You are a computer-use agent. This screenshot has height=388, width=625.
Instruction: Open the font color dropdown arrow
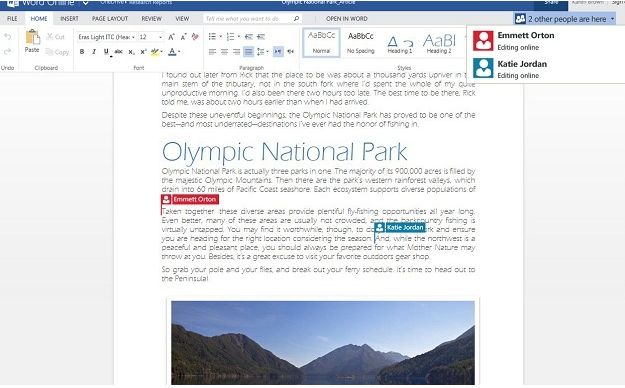click(x=179, y=51)
